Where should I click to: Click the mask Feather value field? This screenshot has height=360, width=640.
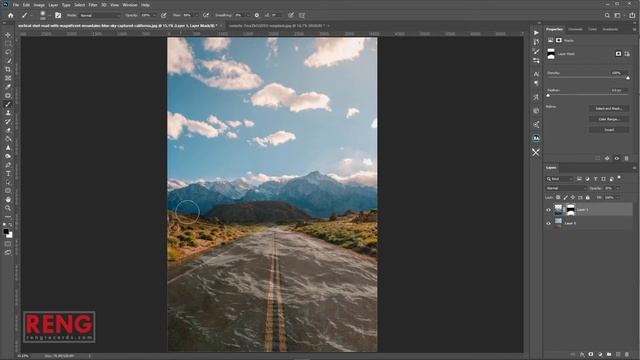click(x=618, y=90)
